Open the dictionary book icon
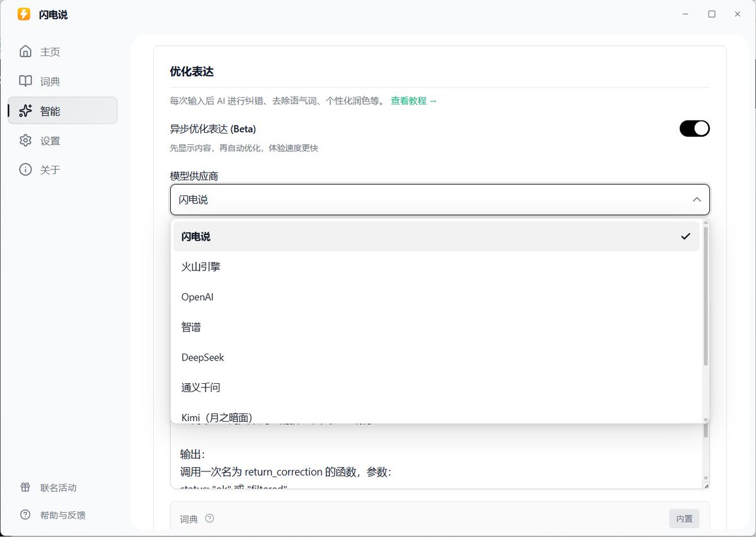 click(25, 81)
